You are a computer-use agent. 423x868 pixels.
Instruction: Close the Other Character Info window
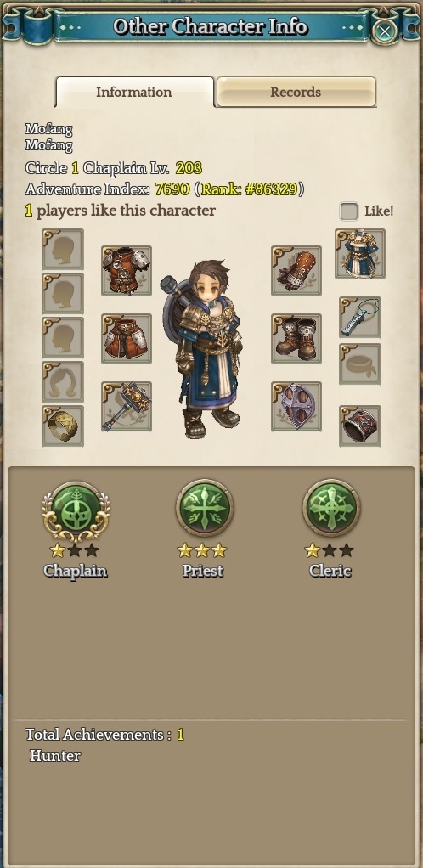point(384,31)
